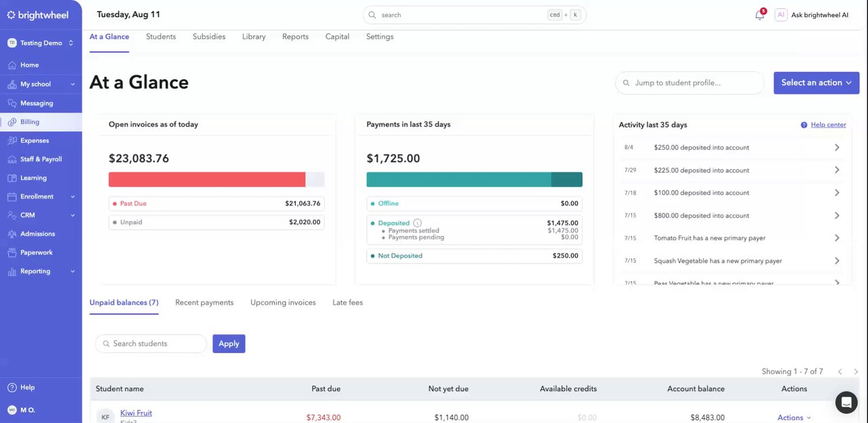Click the Messaging icon in sidebar

12,103
